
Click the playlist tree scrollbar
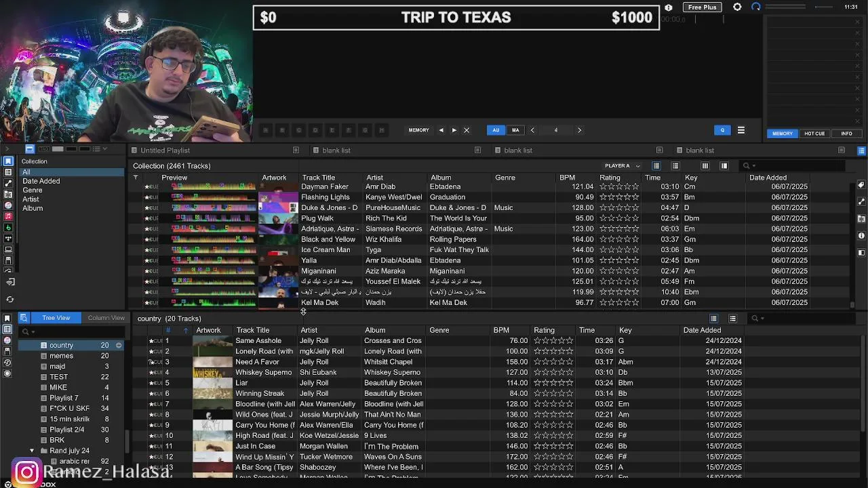[x=127, y=441]
